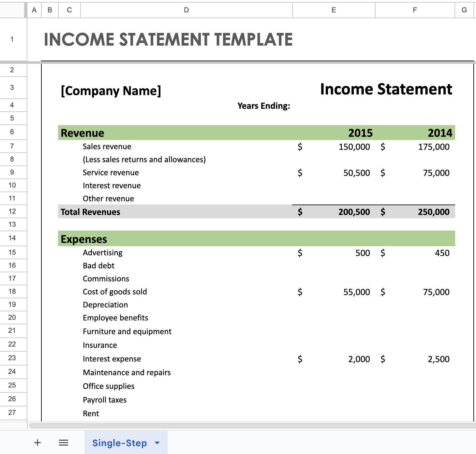Select the Single-Step sheet tab
The width and height of the screenshot is (476, 454).
click(x=119, y=443)
